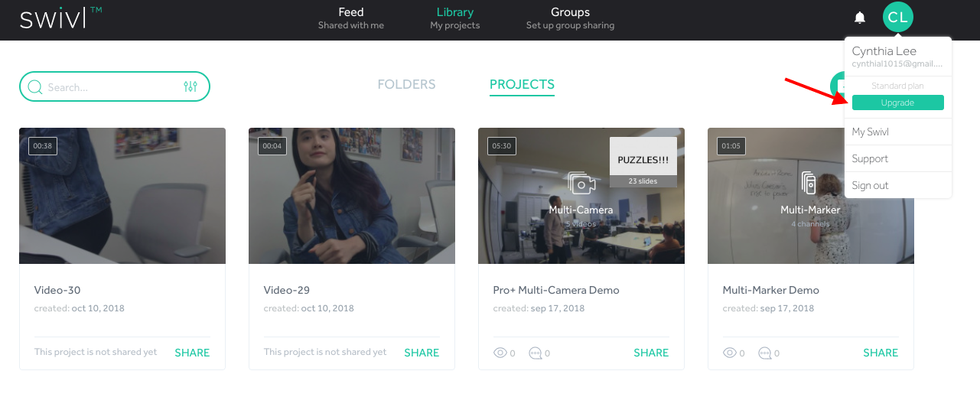Click the CL profile avatar
Viewport: 980px width, 410px height.
click(897, 18)
